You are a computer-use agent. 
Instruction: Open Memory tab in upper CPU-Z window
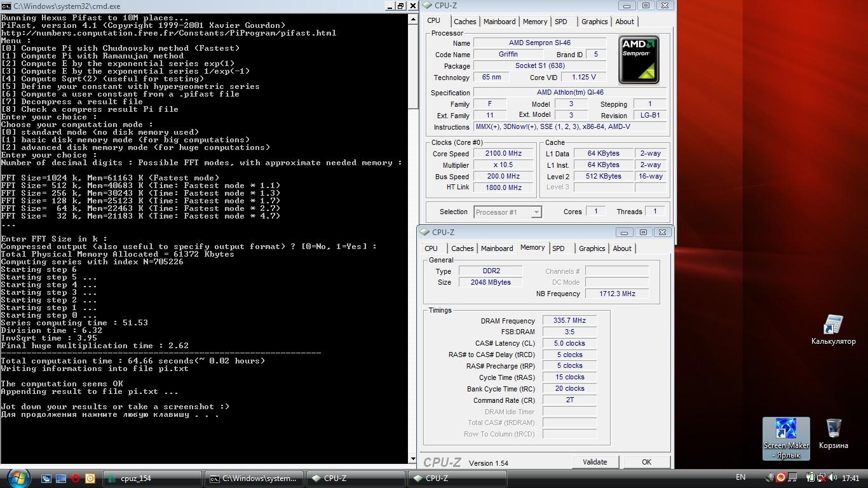click(x=535, y=22)
